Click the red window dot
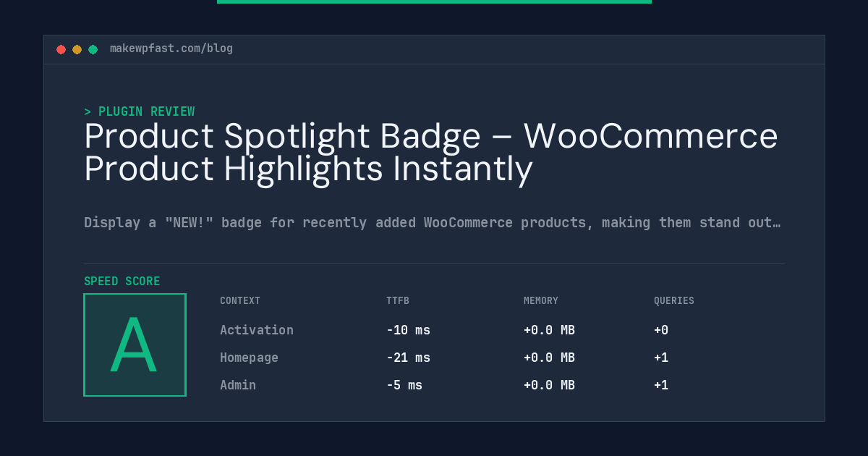The height and width of the screenshot is (456, 868). pyautogui.click(x=61, y=49)
